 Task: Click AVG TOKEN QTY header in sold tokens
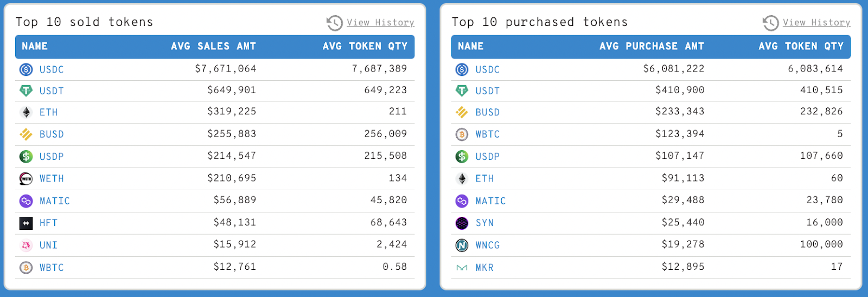pos(365,47)
